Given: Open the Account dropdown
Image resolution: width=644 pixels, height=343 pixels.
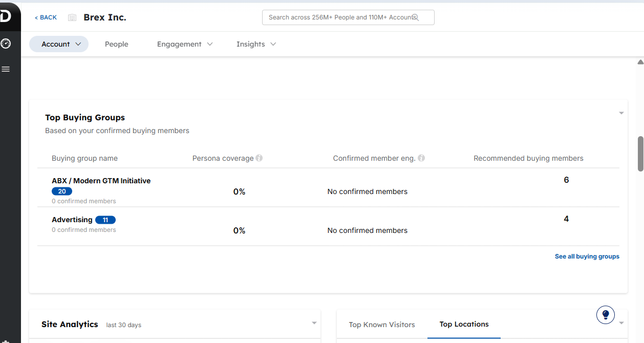Looking at the screenshot, I should click(58, 44).
